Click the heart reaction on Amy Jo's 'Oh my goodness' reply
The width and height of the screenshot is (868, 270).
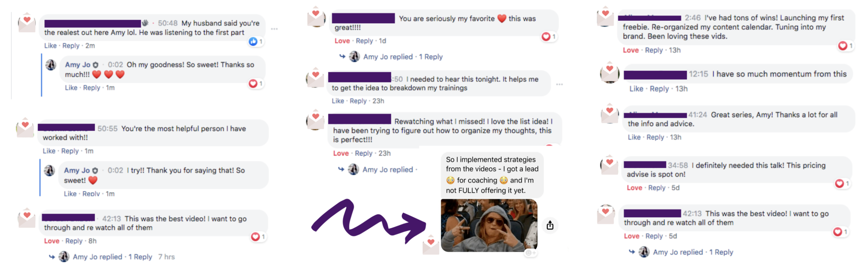tap(253, 84)
